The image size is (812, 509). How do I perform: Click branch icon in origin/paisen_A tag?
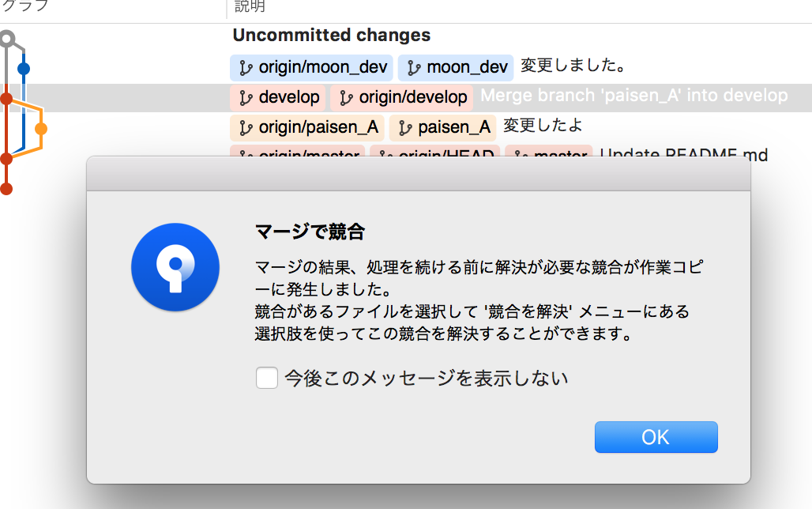click(246, 128)
